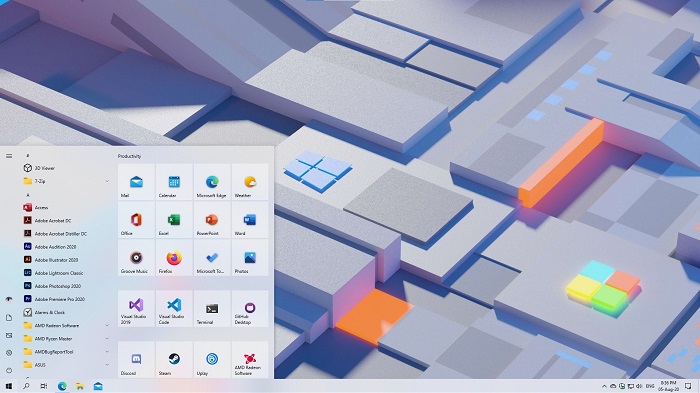The height and width of the screenshot is (393, 700).
Task: Open the taskbar clock and date
Action: click(x=669, y=386)
